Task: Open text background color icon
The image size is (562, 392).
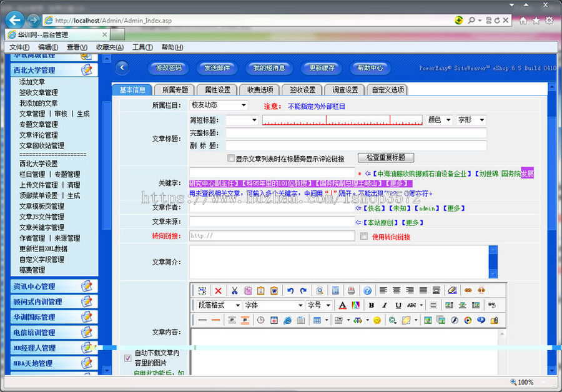Action: tap(355, 305)
